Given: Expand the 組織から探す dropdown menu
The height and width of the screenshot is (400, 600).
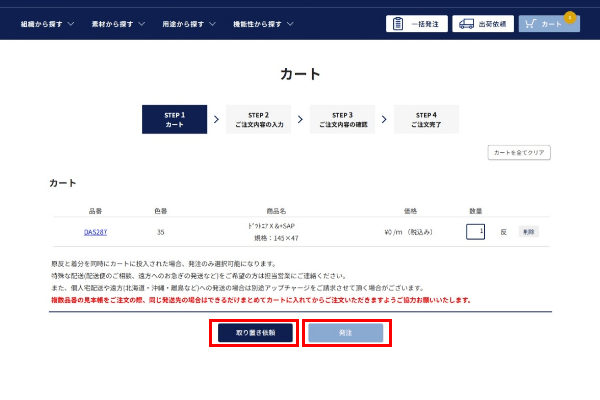Looking at the screenshot, I should click(48, 23).
